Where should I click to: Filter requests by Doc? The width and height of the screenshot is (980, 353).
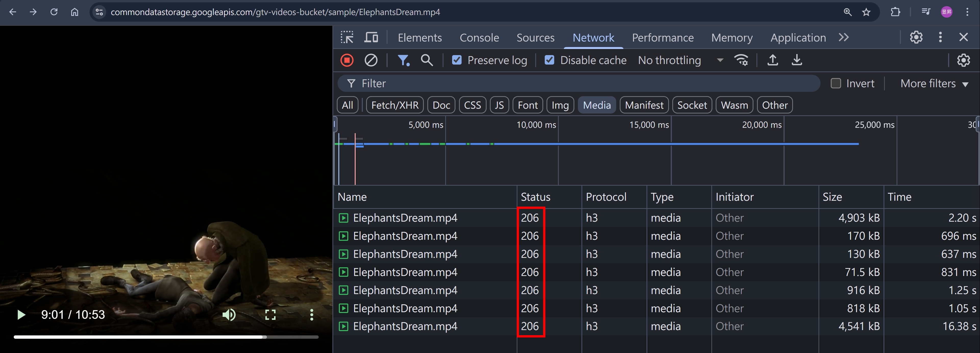[441, 105]
